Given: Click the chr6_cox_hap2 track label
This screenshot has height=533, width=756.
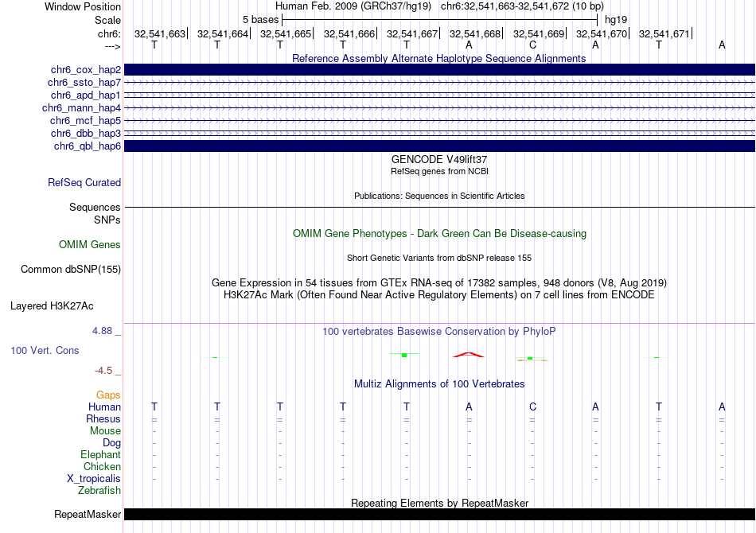Looking at the screenshot, I should pyautogui.click(x=86, y=70).
